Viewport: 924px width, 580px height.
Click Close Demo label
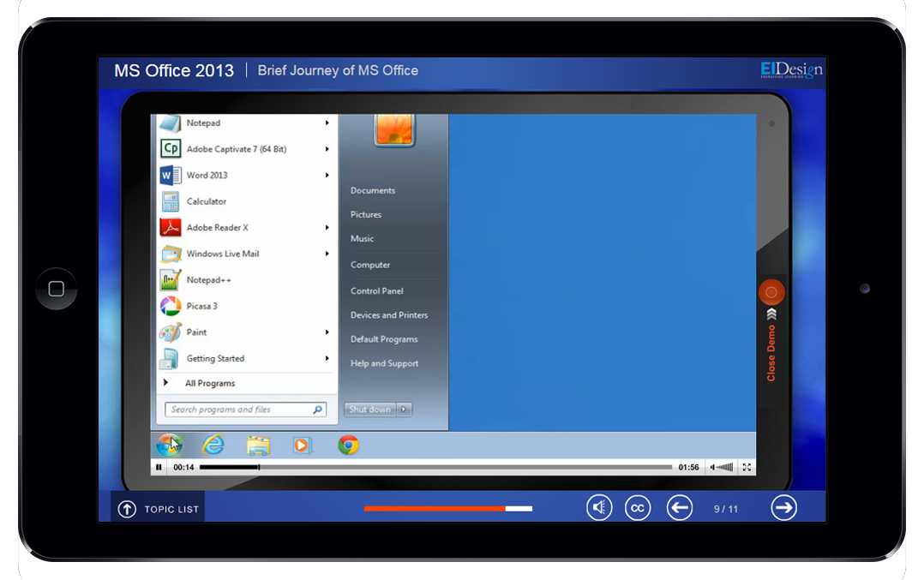click(771, 353)
